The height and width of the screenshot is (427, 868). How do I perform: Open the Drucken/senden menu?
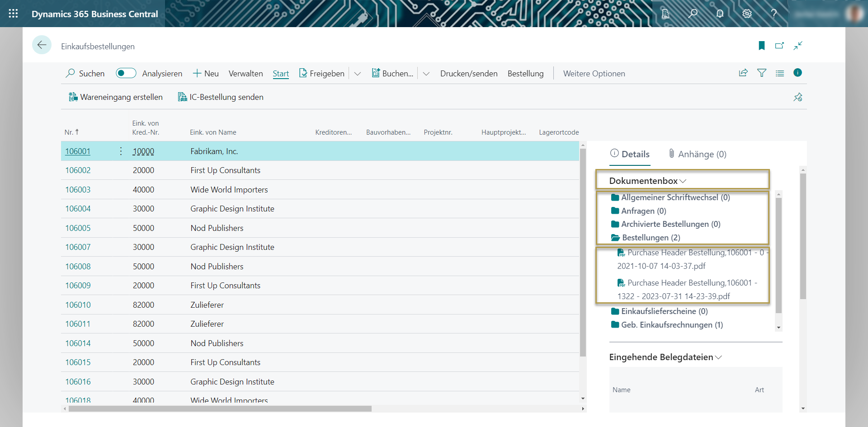(468, 74)
